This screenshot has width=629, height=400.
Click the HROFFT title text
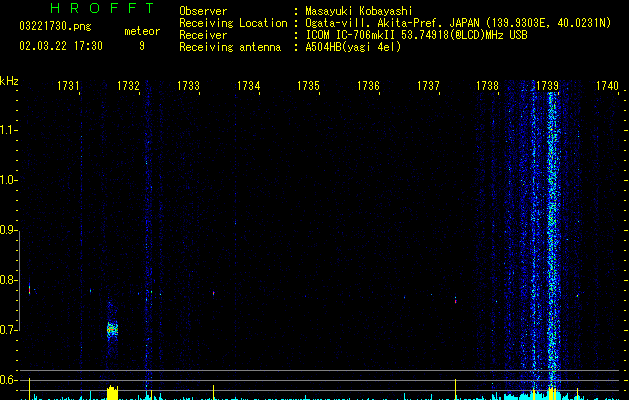tap(103, 8)
